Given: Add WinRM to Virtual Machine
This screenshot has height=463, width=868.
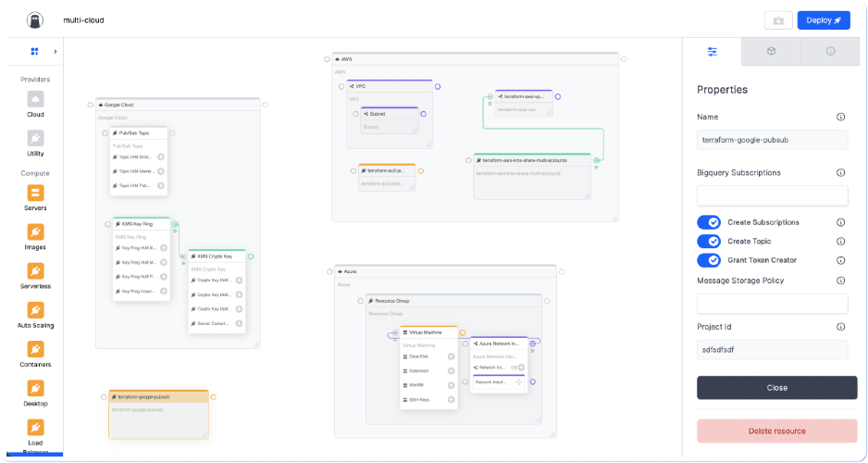Looking at the screenshot, I should pyautogui.click(x=452, y=385).
